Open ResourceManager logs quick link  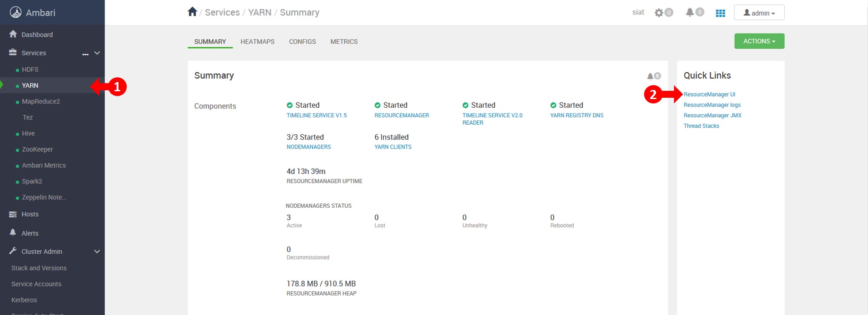click(712, 105)
